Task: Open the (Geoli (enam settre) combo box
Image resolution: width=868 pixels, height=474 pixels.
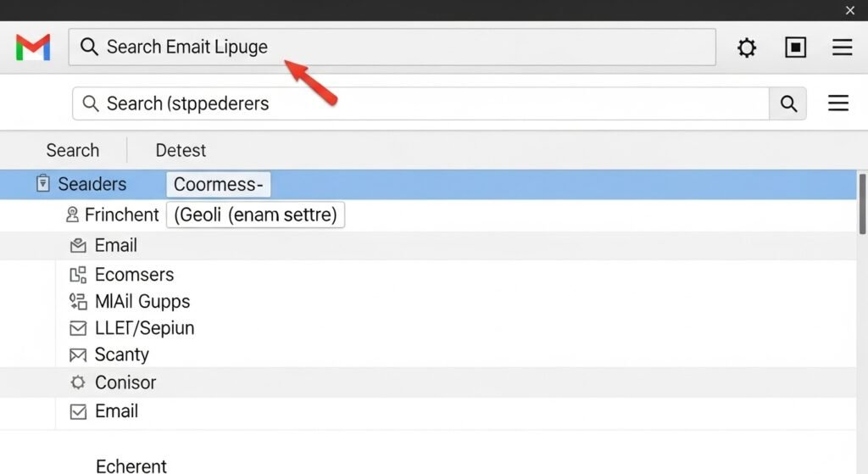Action: click(255, 215)
